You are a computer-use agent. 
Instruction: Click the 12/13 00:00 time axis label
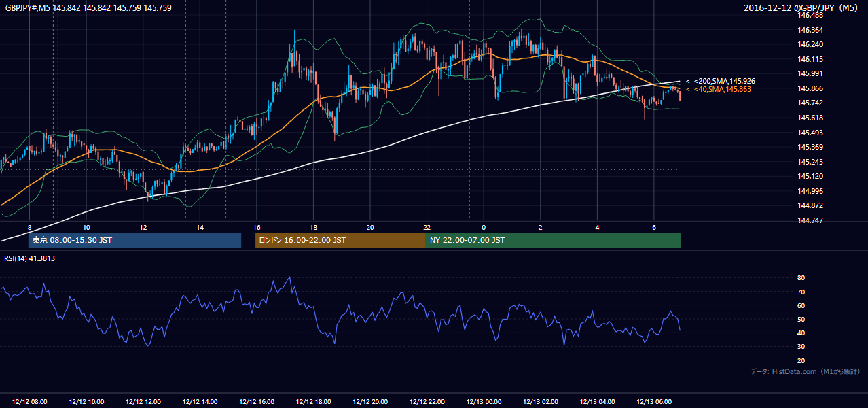484,401
